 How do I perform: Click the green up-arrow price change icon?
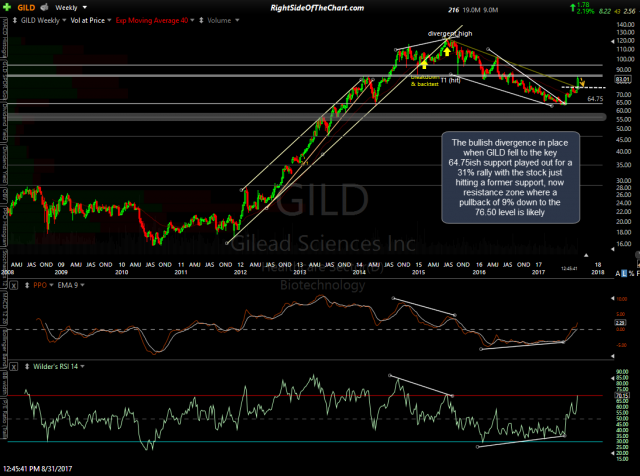(573, 7)
